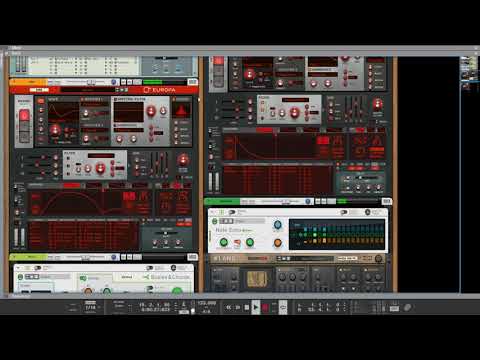Image resolution: width=480 pixels, height=360 pixels.
Task: Click the Klang patch browser buttons
Action: 283,258
